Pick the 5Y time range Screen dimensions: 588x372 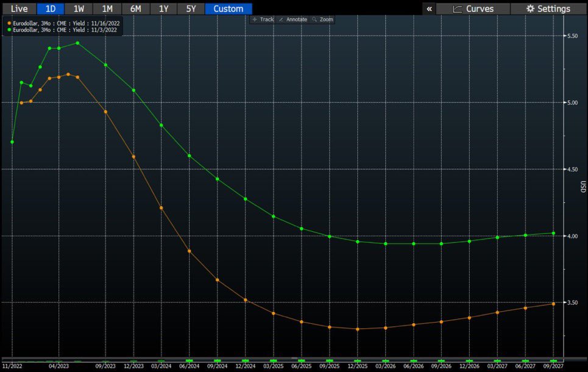tap(191, 9)
